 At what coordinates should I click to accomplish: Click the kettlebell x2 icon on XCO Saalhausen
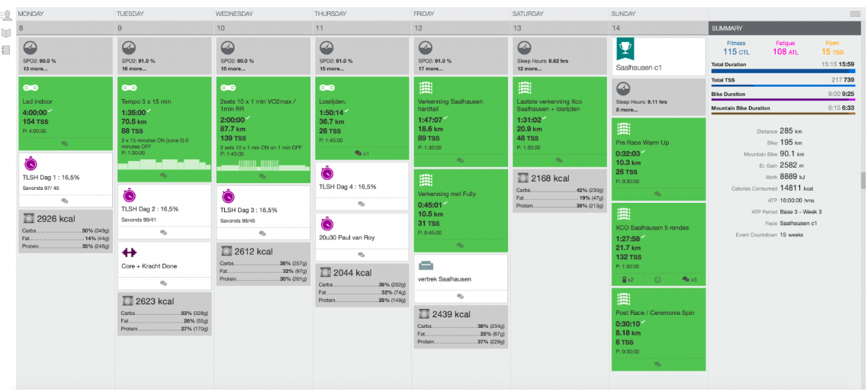click(627, 280)
